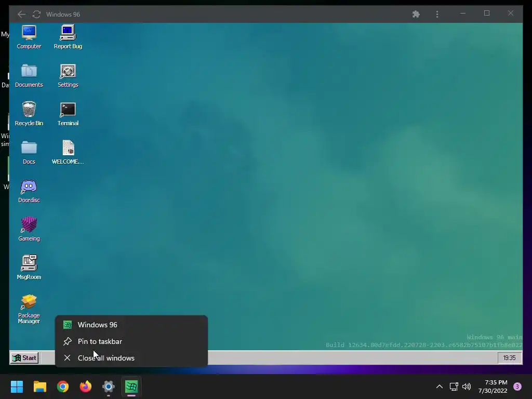Open the WELCOME file icon
532x399 pixels.
point(68,153)
